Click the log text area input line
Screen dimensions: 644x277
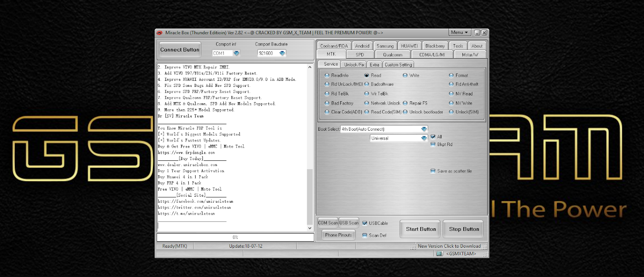(x=232, y=226)
